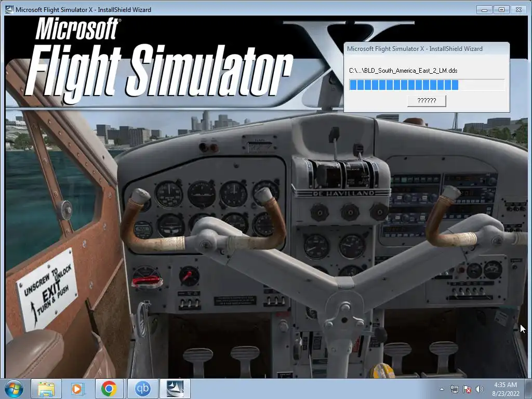Open the clock showing 4:35 AM

click(506, 389)
